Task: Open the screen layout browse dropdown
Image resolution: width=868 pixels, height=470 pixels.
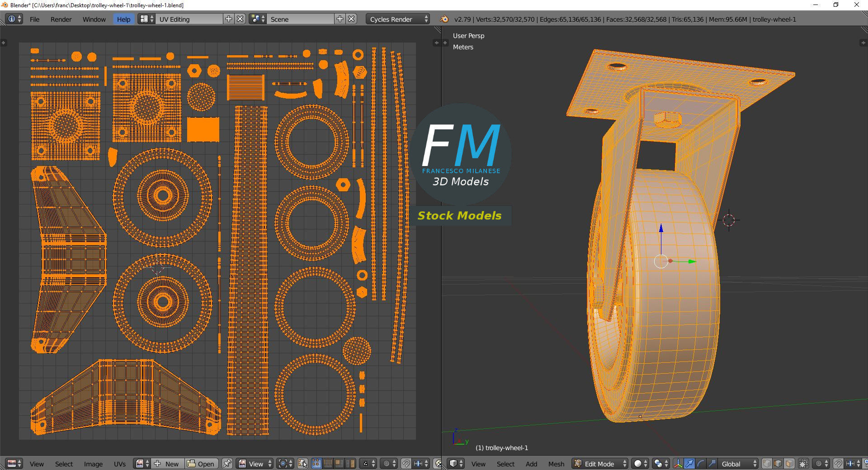Action: pos(146,19)
